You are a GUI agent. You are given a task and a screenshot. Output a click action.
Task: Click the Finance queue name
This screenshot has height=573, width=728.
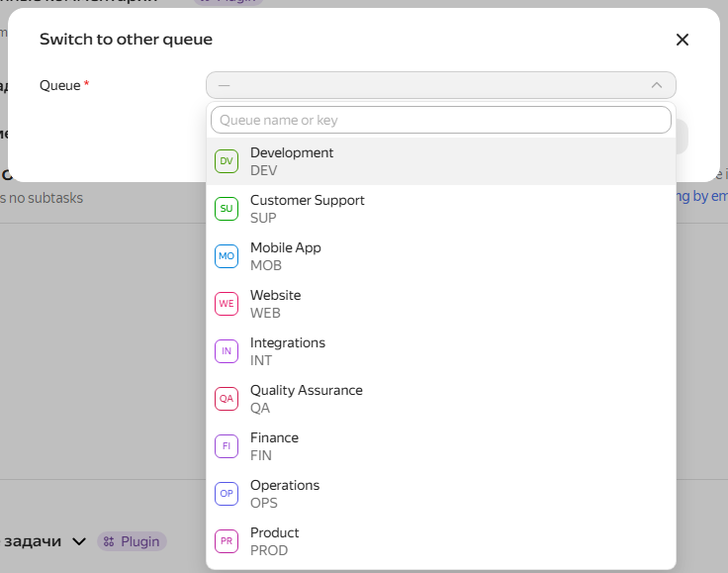(274, 437)
